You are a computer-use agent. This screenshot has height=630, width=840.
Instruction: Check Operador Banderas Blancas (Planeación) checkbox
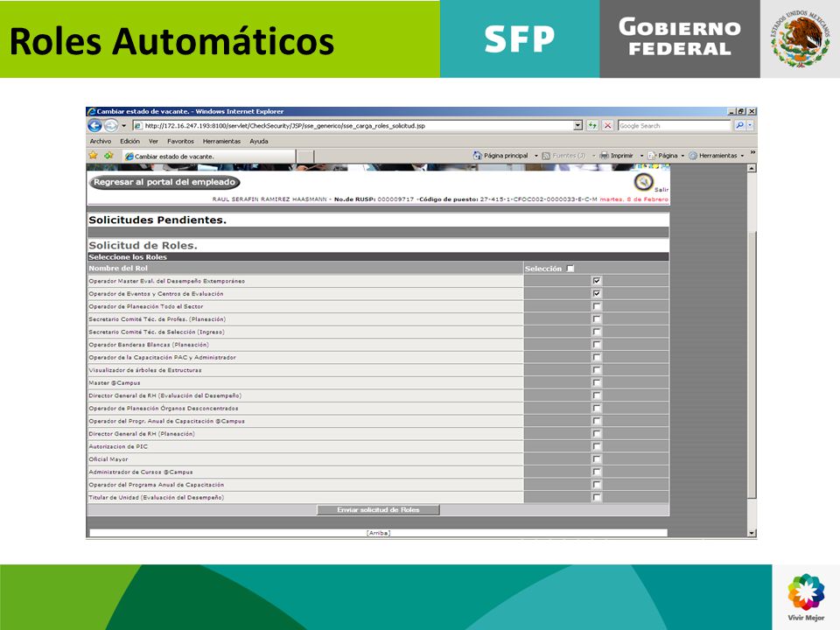click(x=596, y=345)
